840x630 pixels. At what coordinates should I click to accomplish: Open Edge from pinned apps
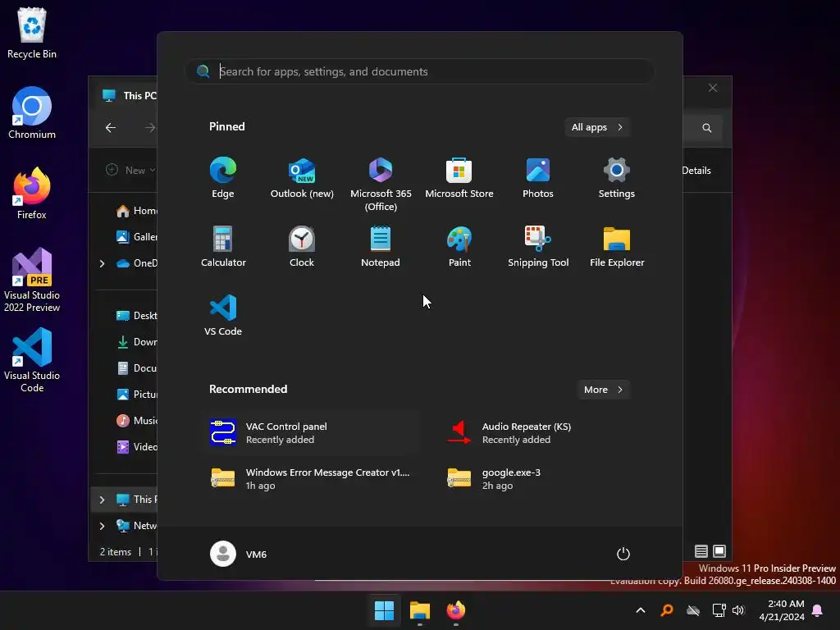point(223,178)
